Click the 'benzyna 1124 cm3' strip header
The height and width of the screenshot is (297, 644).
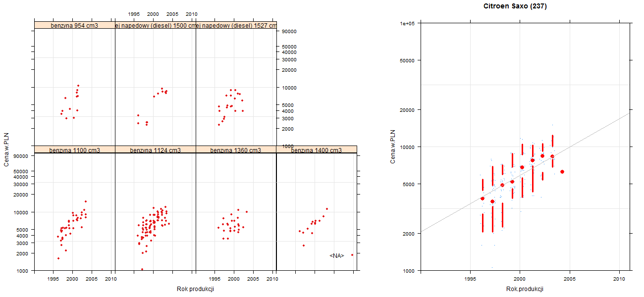[x=156, y=150]
